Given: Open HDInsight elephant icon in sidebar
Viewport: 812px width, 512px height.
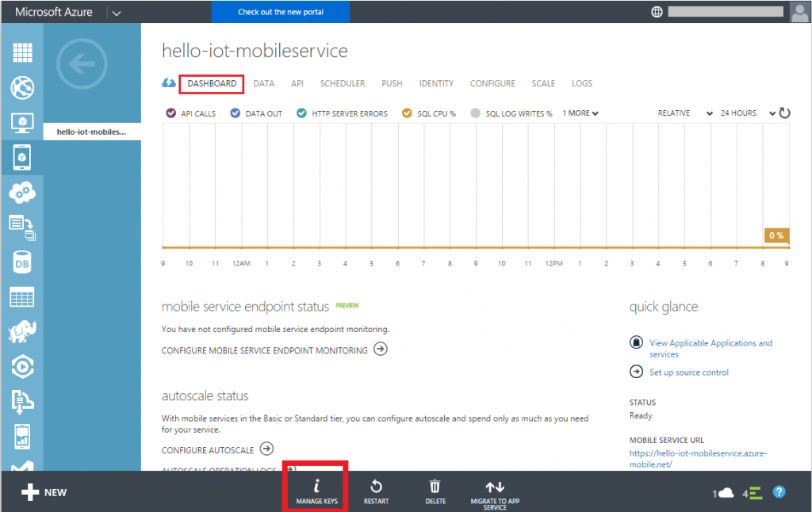Looking at the screenshot, I should (x=22, y=332).
